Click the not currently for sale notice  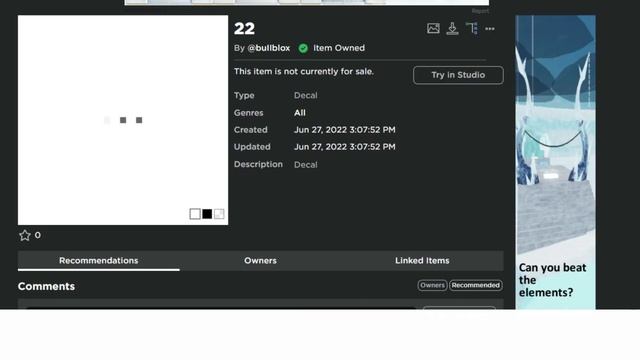coord(304,71)
